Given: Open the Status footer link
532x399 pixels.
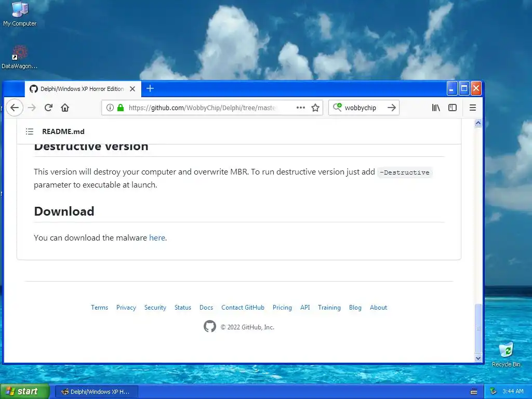Looking at the screenshot, I should pyautogui.click(x=183, y=308).
